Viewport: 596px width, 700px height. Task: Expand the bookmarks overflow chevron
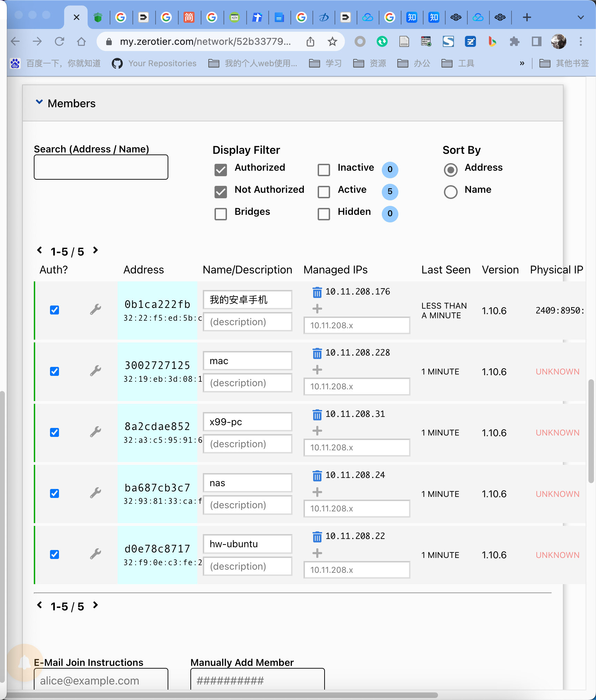coord(522,63)
